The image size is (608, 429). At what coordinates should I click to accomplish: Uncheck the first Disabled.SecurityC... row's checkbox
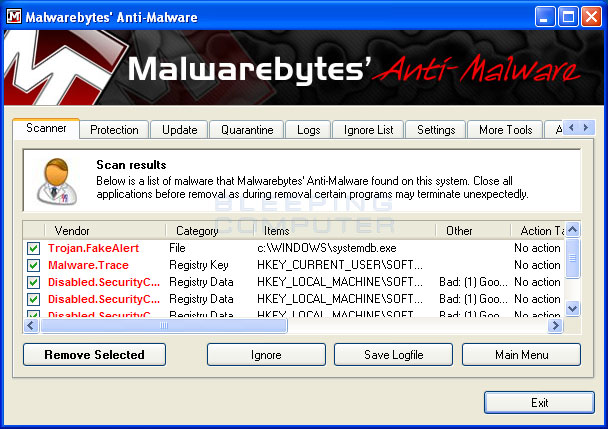[x=33, y=282]
